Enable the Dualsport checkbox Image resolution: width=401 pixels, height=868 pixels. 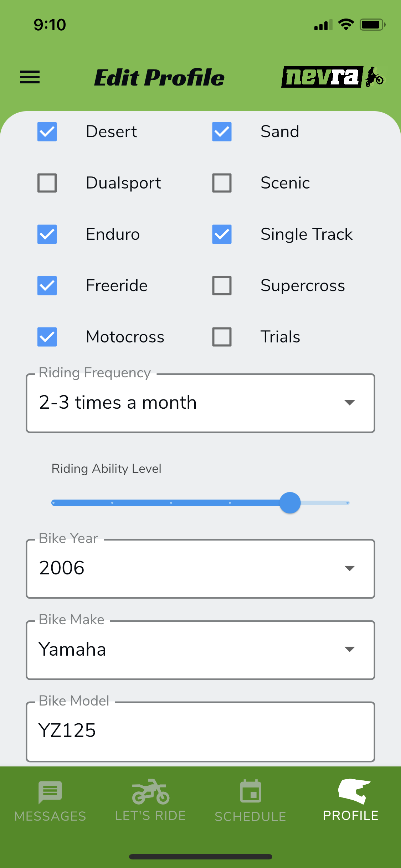click(x=47, y=183)
